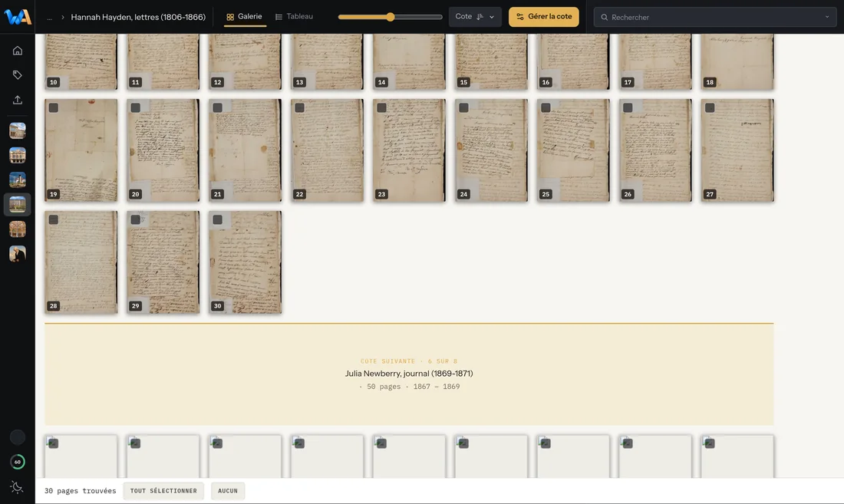Click TOUT SÉLECTIONNER button
The image size is (844, 504).
[163, 490]
